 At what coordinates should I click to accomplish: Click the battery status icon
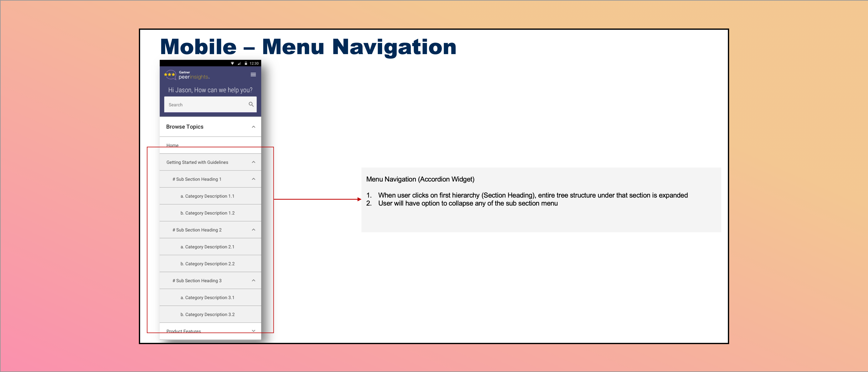pyautogui.click(x=246, y=63)
